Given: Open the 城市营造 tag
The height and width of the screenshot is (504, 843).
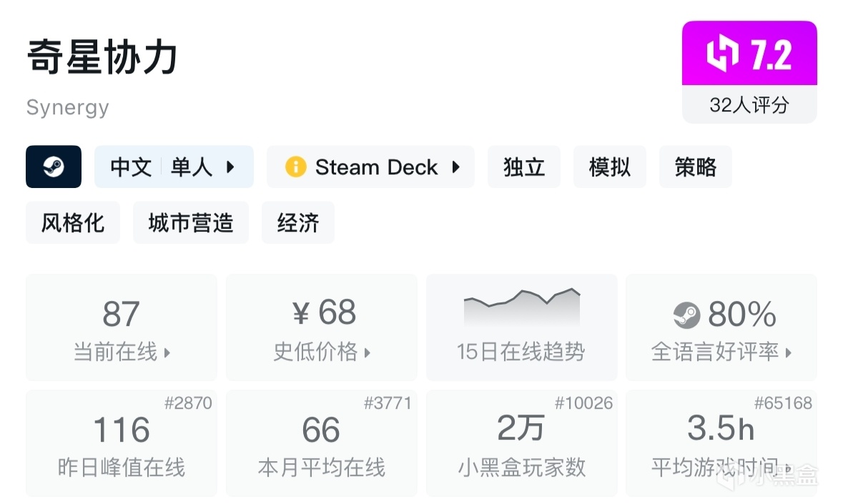Looking at the screenshot, I should pos(191,223).
